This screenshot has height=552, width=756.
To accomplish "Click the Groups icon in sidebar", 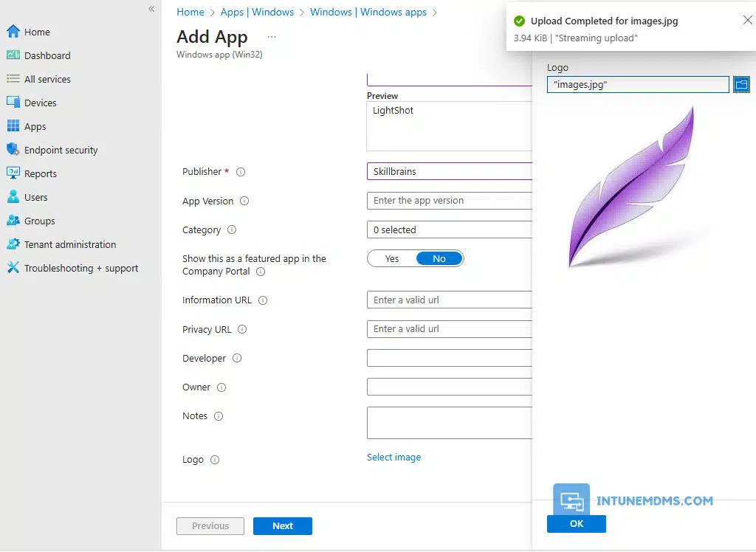I will pyautogui.click(x=13, y=221).
